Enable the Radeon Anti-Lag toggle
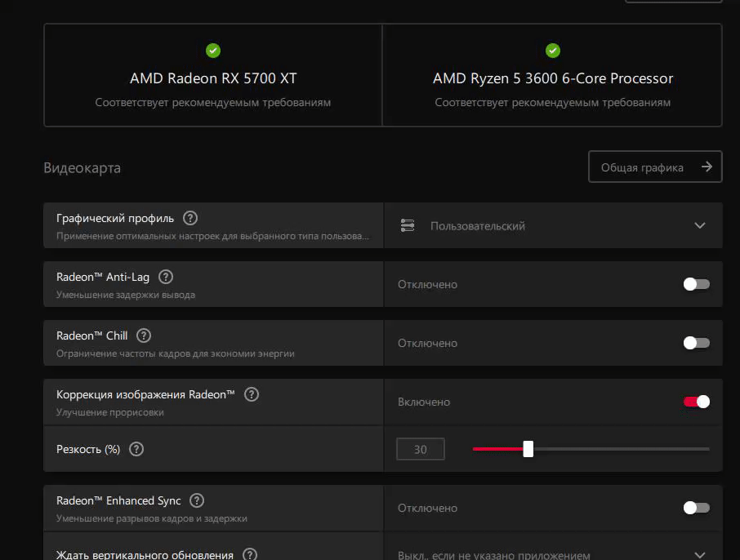This screenshot has height=560, width=740. click(x=696, y=284)
